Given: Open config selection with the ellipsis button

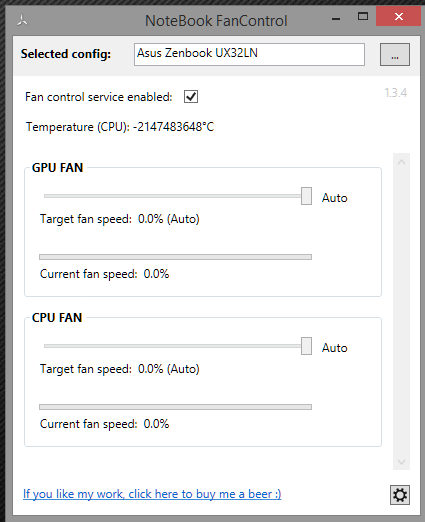Looking at the screenshot, I should tap(395, 54).
